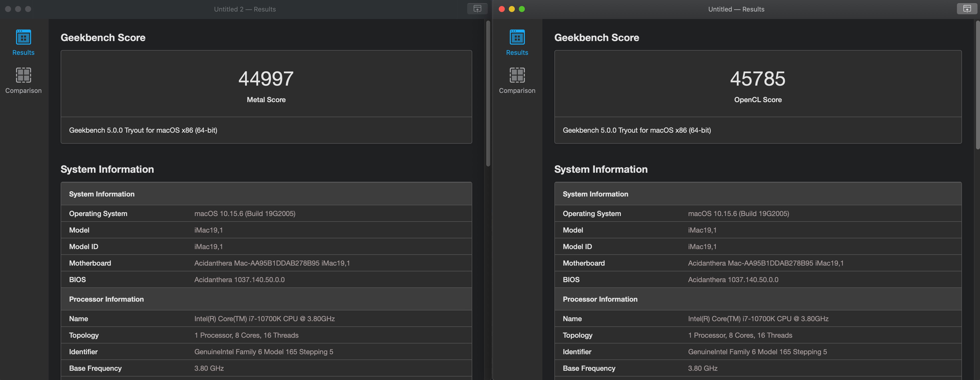The width and height of the screenshot is (980, 380).
Task: Click Metal Score label
Action: (266, 100)
